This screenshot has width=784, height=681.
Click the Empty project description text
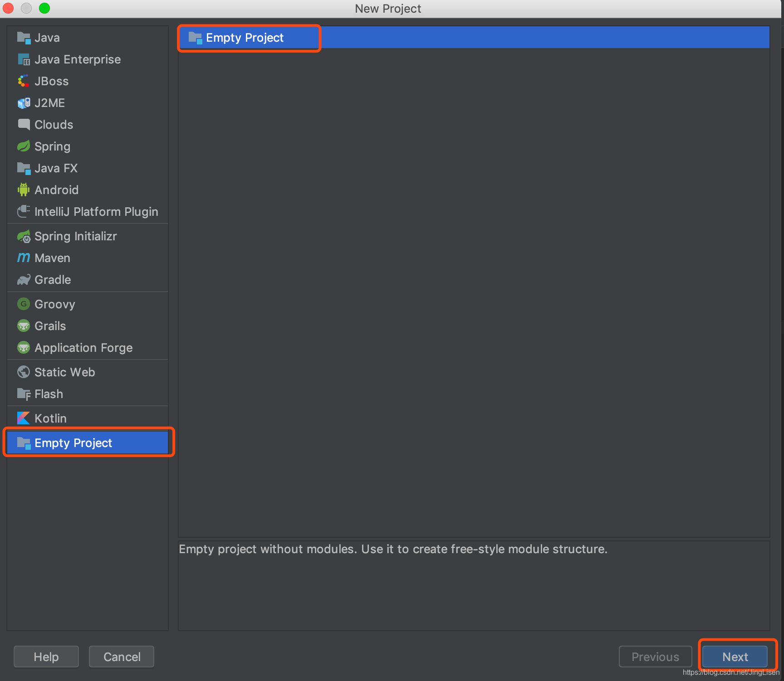(x=393, y=549)
